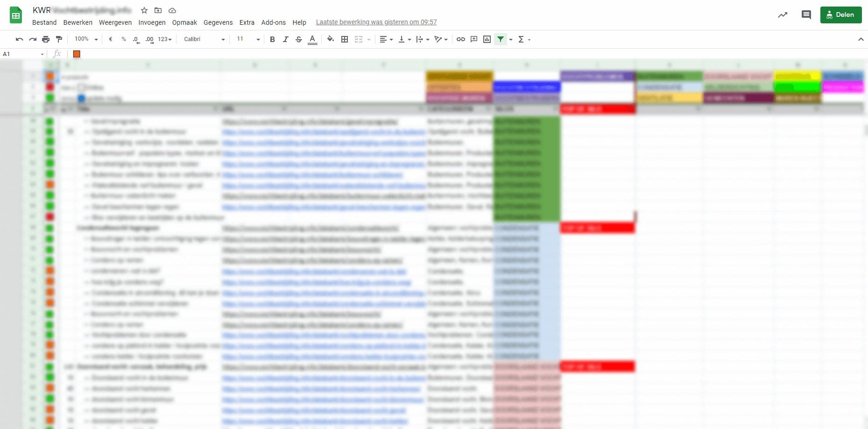Insert a comment with the toolbar icon
868x429 pixels.
click(x=474, y=39)
